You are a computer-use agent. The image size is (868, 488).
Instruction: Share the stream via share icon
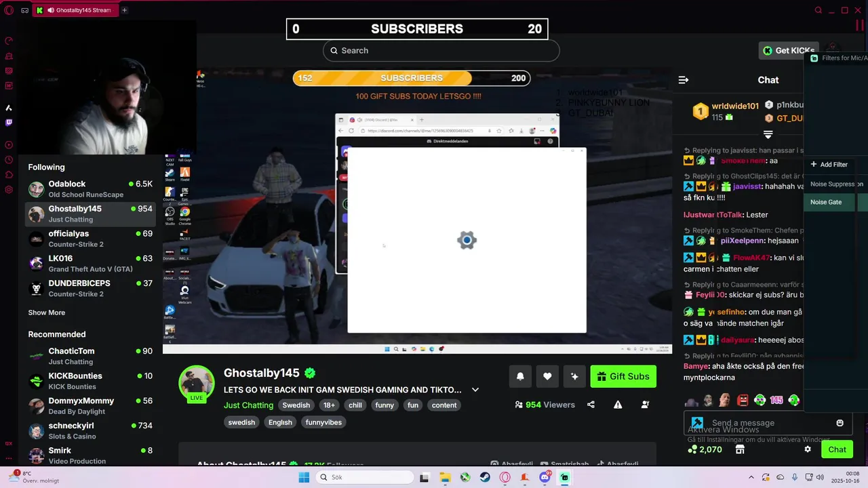pos(591,405)
